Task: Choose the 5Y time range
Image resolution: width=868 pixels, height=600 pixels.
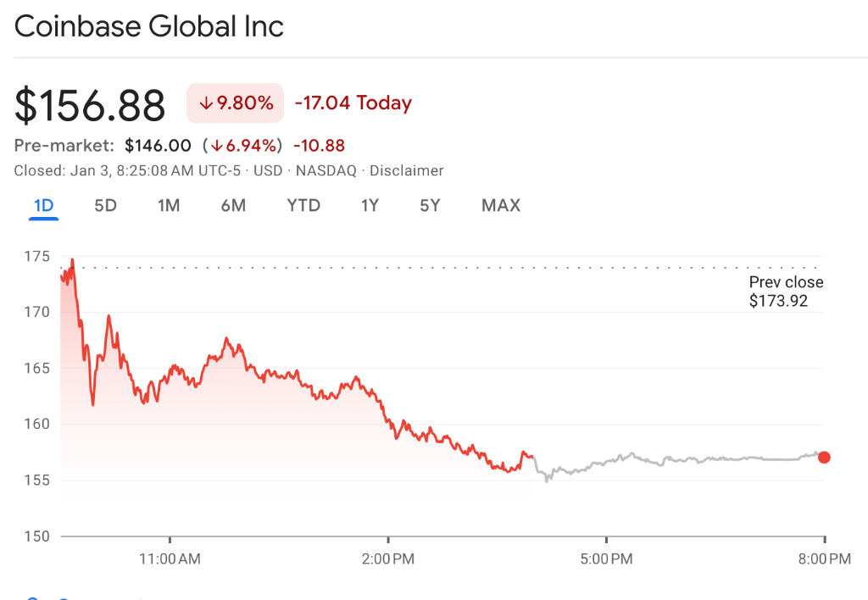Action: [x=430, y=205]
